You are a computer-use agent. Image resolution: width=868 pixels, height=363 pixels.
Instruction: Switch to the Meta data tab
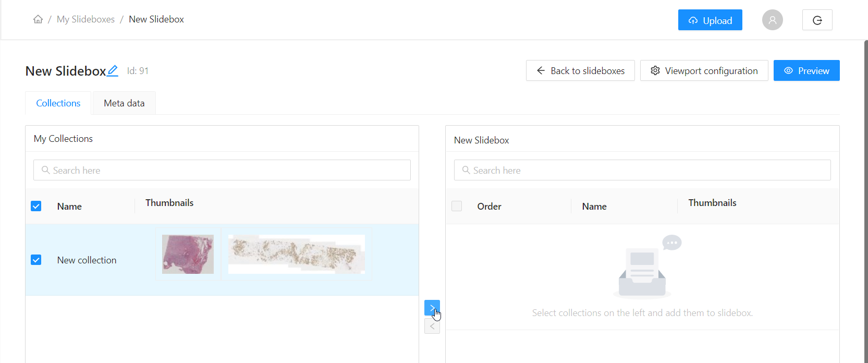(124, 103)
